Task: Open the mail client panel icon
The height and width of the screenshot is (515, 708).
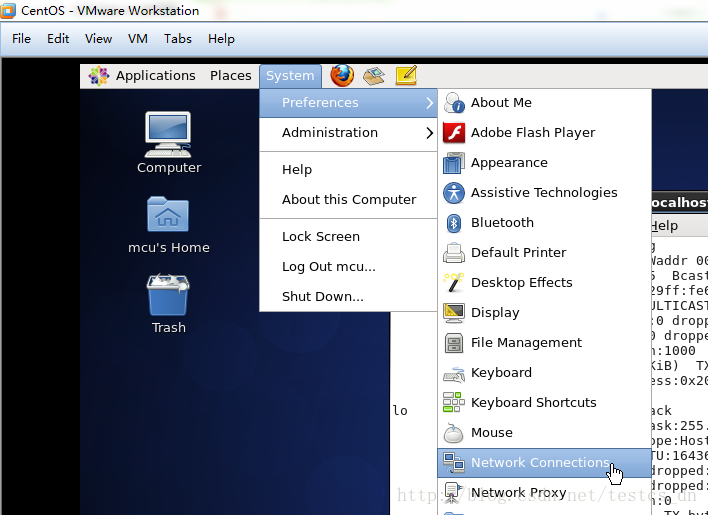Action: point(374,75)
